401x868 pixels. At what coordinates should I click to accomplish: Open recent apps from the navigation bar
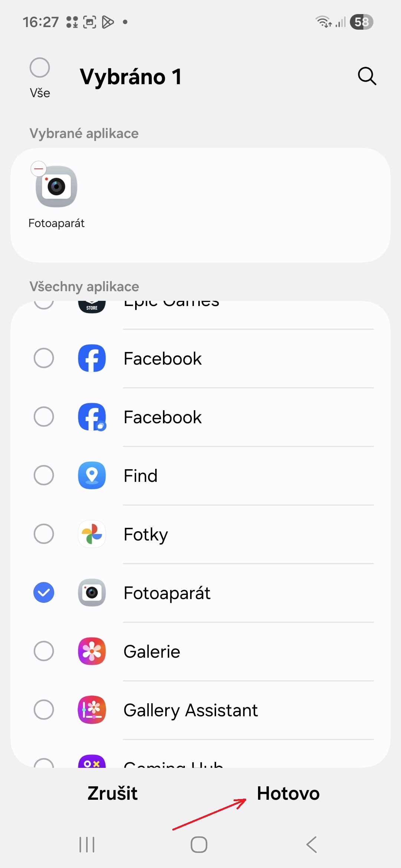(x=87, y=845)
